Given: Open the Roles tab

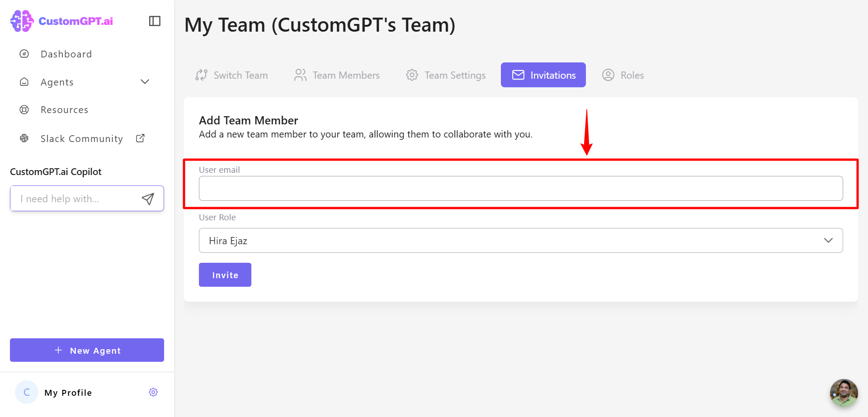Looking at the screenshot, I should [x=623, y=75].
